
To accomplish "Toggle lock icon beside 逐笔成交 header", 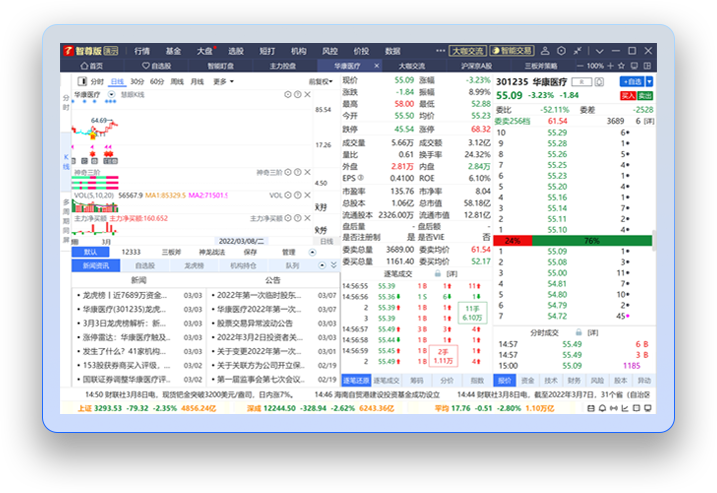I will tap(437, 273).
